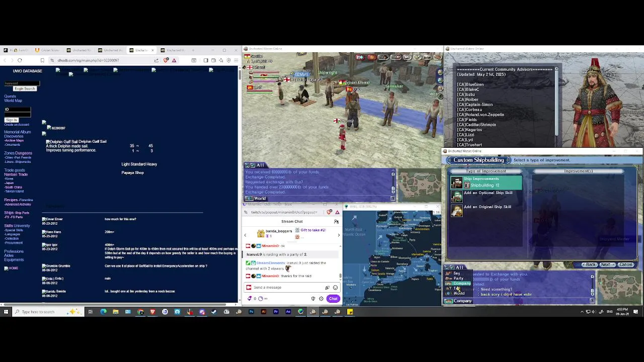Open Illustrator from taskbar
The image size is (644, 362).
(263, 312)
